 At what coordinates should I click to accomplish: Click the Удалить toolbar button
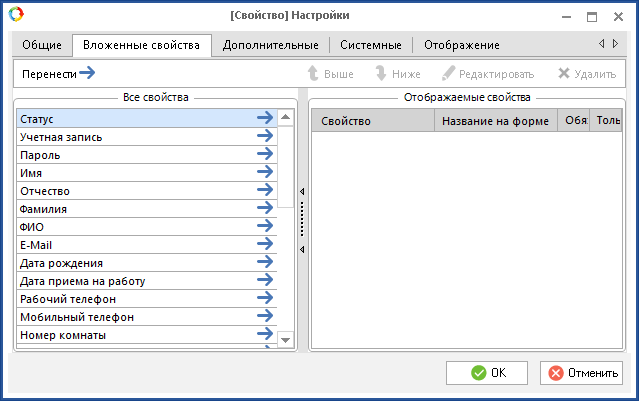point(587,74)
